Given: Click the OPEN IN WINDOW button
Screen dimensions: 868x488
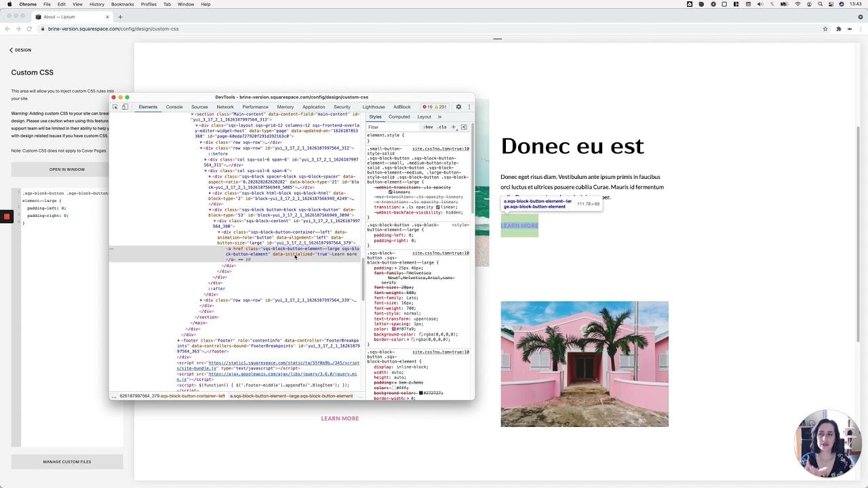Looking at the screenshot, I should [x=67, y=169].
